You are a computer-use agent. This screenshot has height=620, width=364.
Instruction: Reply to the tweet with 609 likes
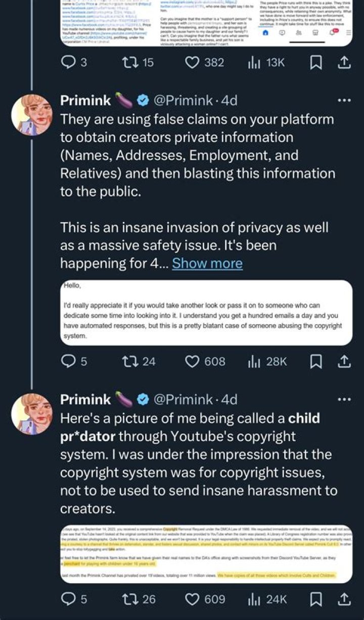68,599
